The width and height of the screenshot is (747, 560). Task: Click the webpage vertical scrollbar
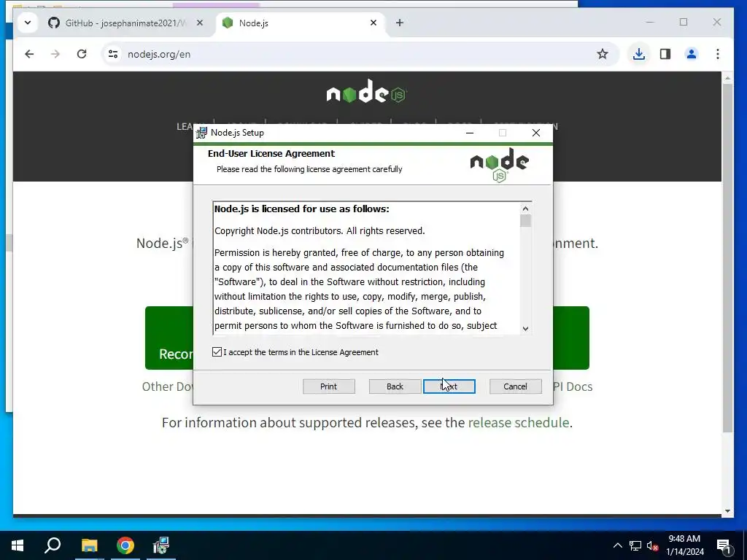(727, 257)
